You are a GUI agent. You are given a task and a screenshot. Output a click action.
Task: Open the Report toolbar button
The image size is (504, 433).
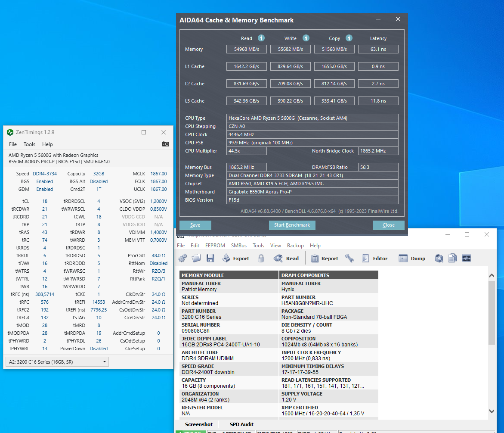click(325, 259)
